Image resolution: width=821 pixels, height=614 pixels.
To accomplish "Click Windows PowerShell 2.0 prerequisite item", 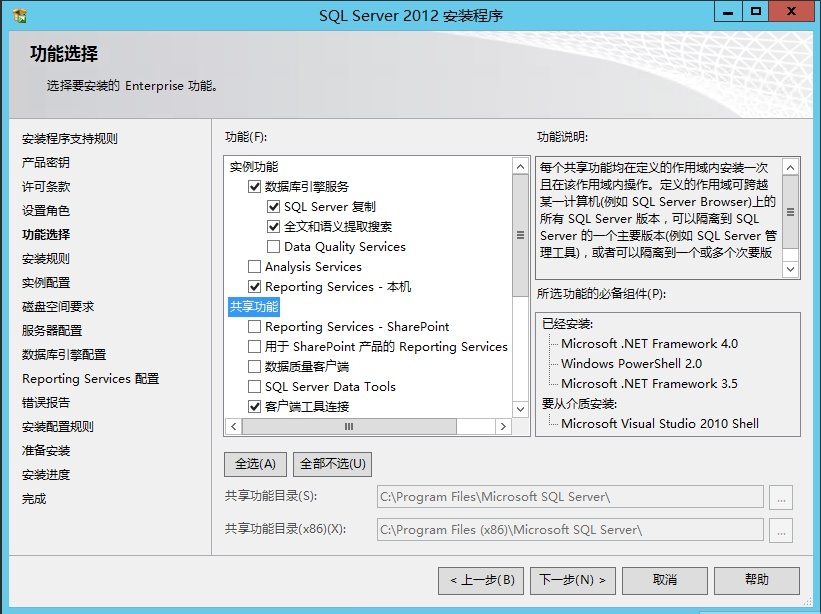I will coord(631,364).
